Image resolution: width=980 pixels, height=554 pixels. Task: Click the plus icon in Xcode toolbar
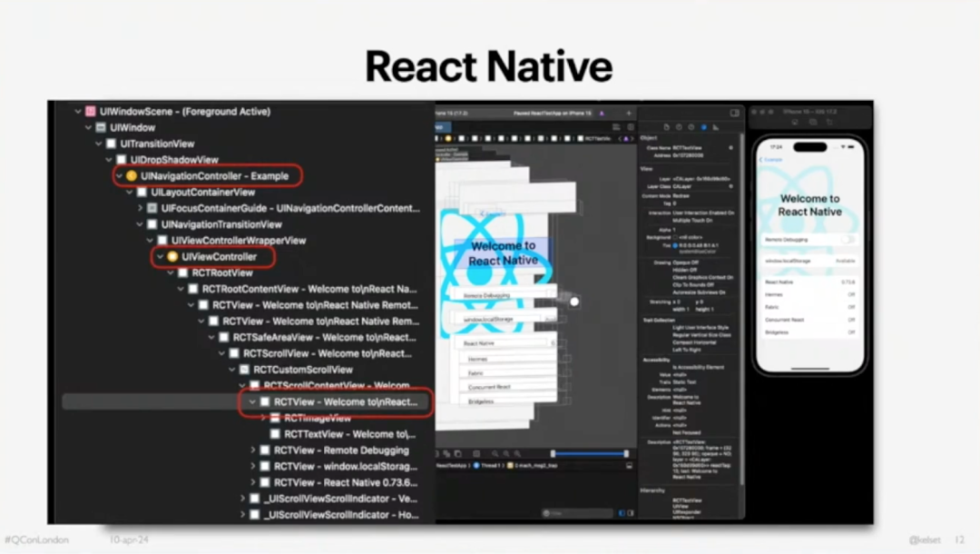coord(629,114)
